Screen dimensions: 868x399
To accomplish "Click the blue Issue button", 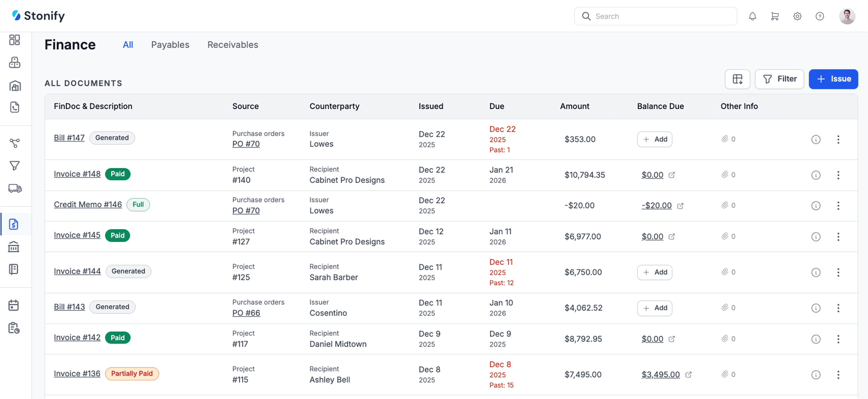I will [x=833, y=79].
